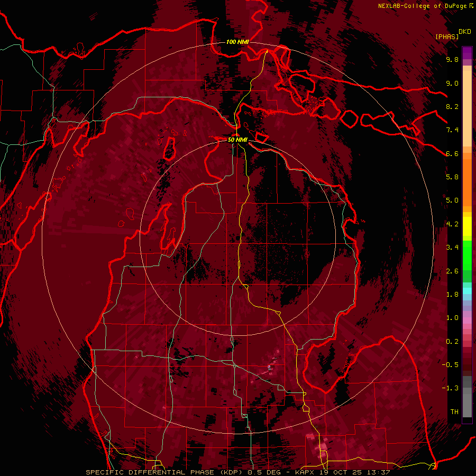The image size is (476, 476).
Task: Click the 5.8 scale value
Action: tap(452, 177)
